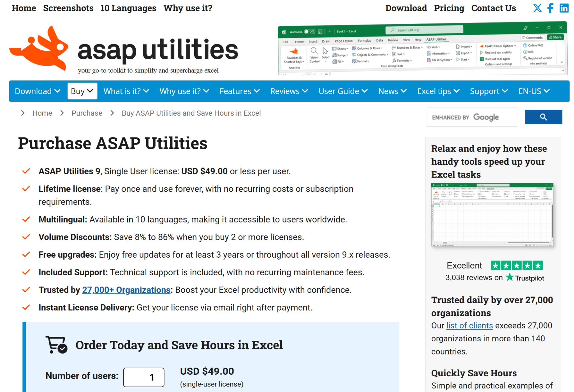Viewport: 574px width, 392px height.
Task: Click the search magnifier button
Action: click(x=543, y=117)
